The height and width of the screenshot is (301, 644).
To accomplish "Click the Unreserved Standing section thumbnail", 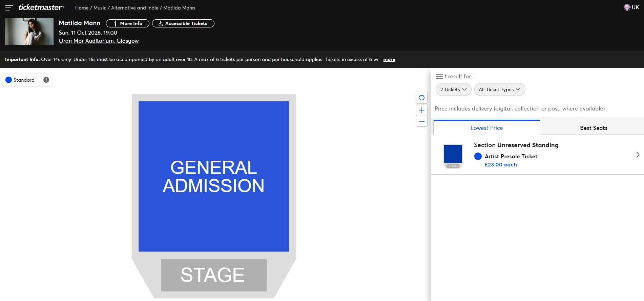I will tap(453, 156).
